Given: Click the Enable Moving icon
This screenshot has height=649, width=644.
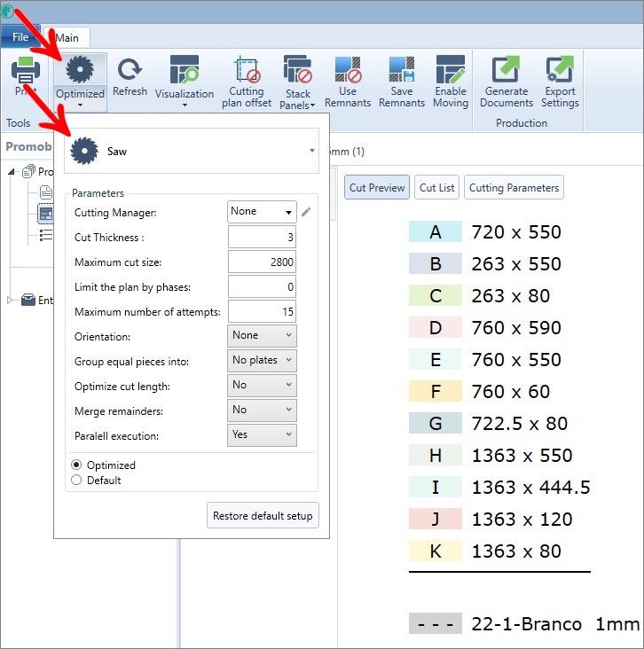Looking at the screenshot, I should (x=451, y=69).
